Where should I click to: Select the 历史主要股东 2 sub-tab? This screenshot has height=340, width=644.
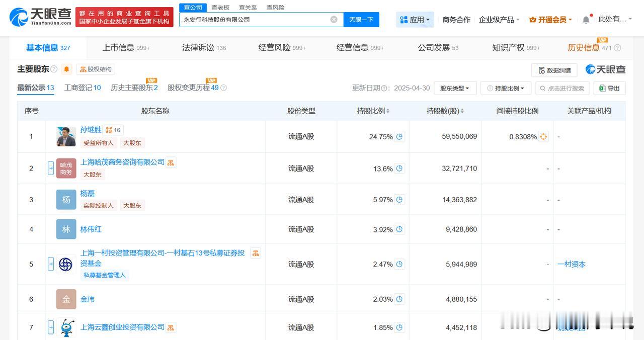[x=134, y=88]
